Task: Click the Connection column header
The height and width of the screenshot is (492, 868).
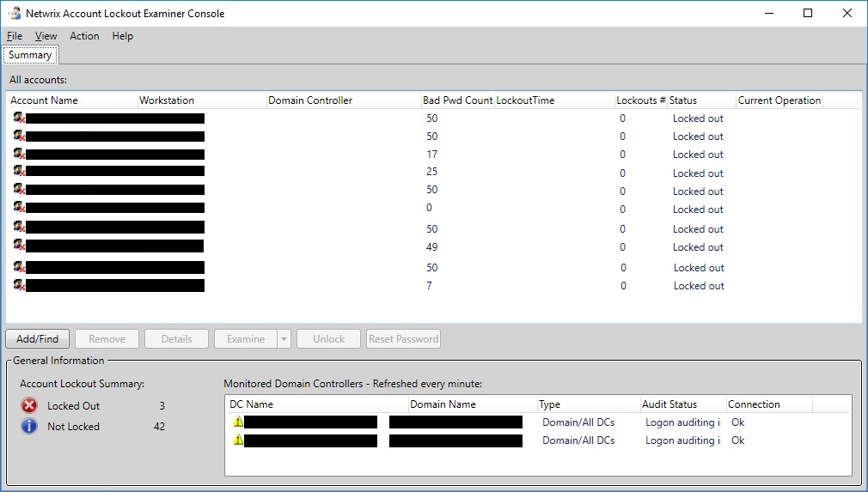Action: 769,404
